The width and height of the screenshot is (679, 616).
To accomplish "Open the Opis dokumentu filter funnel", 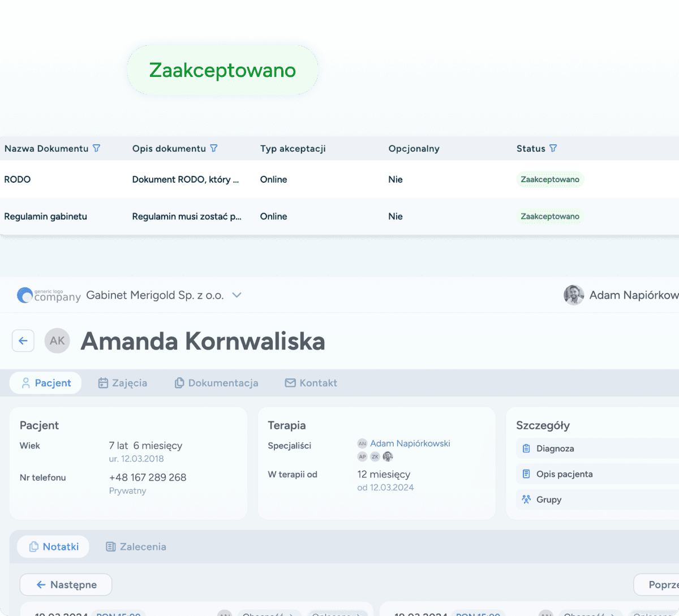I will (214, 148).
